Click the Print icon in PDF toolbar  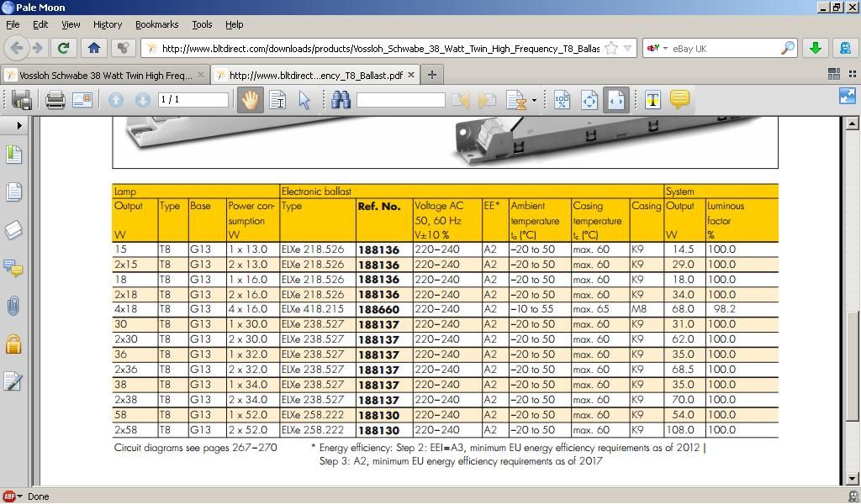[x=55, y=100]
